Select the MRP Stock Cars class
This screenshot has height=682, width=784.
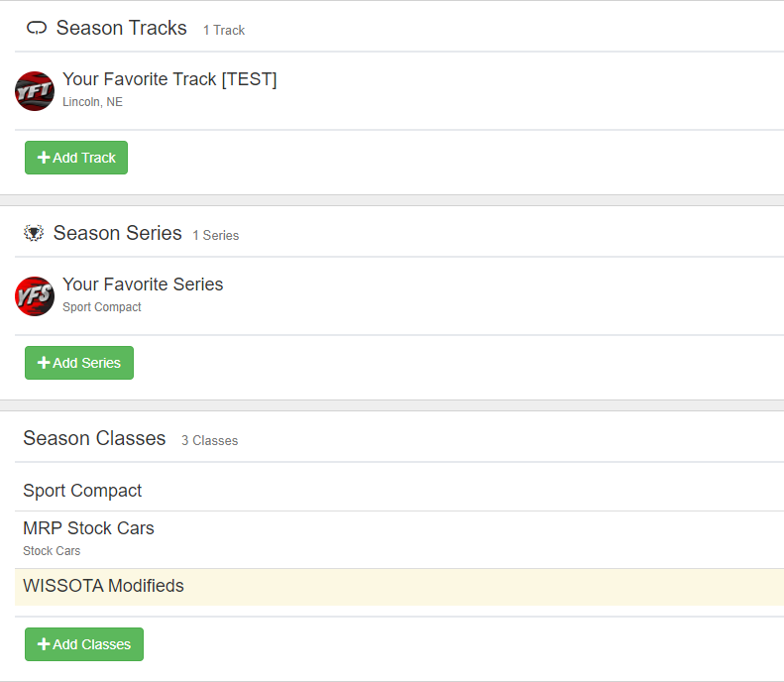[88, 528]
